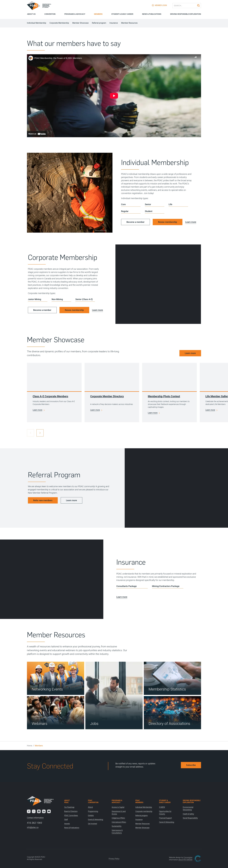Viewport: 228px width, 868px height.
Task: Open Driving Responsible Exploration menu
Action: click(x=185, y=14)
